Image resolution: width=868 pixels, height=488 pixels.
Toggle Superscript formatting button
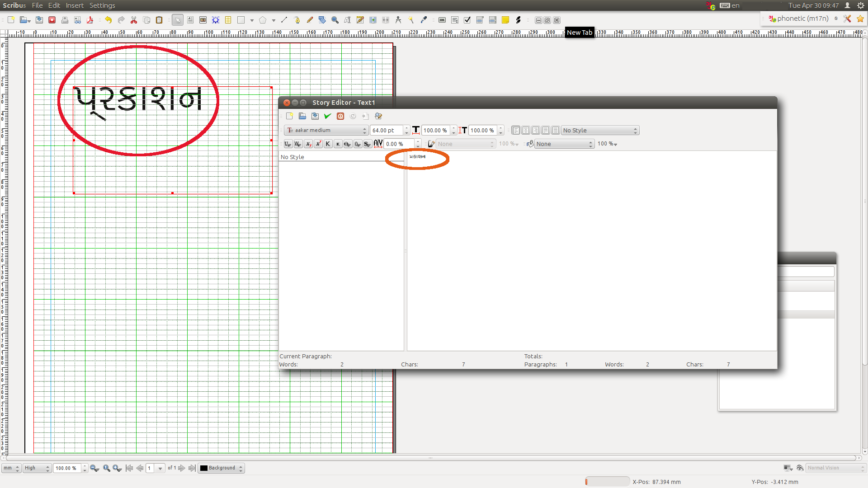pyautogui.click(x=318, y=144)
